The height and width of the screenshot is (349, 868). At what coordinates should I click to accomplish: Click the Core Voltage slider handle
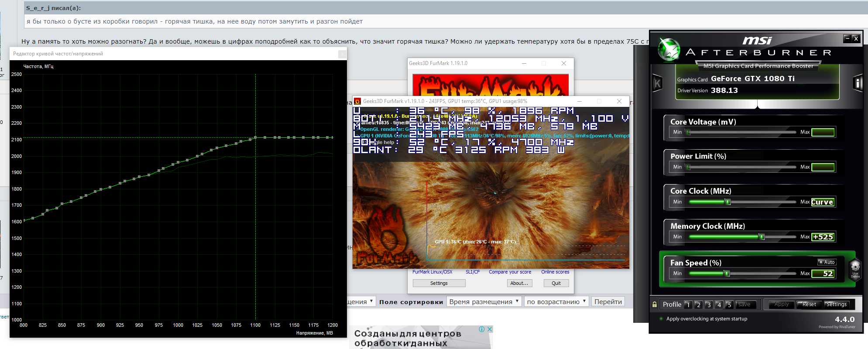688,132
